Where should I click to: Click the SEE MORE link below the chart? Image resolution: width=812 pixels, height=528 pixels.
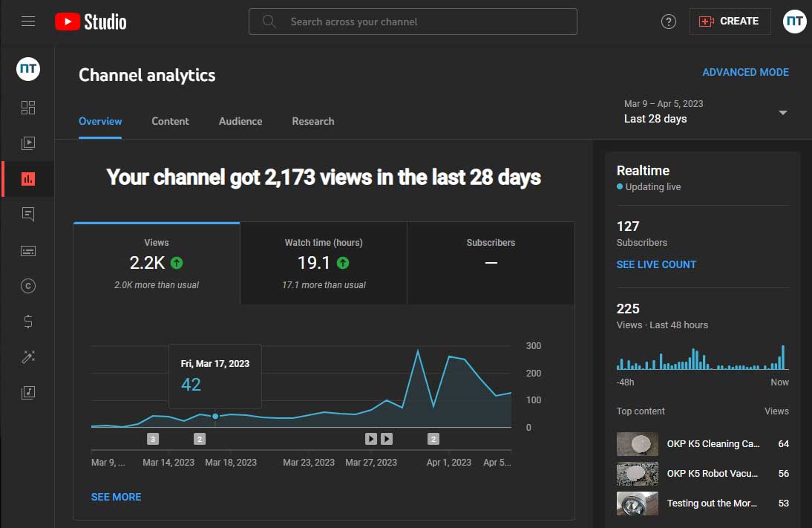pos(116,497)
